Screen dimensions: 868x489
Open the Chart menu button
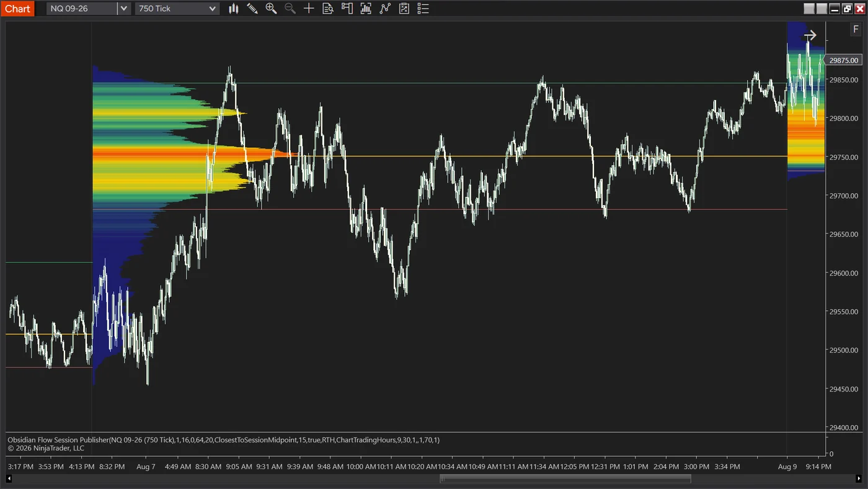[x=17, y=9]
